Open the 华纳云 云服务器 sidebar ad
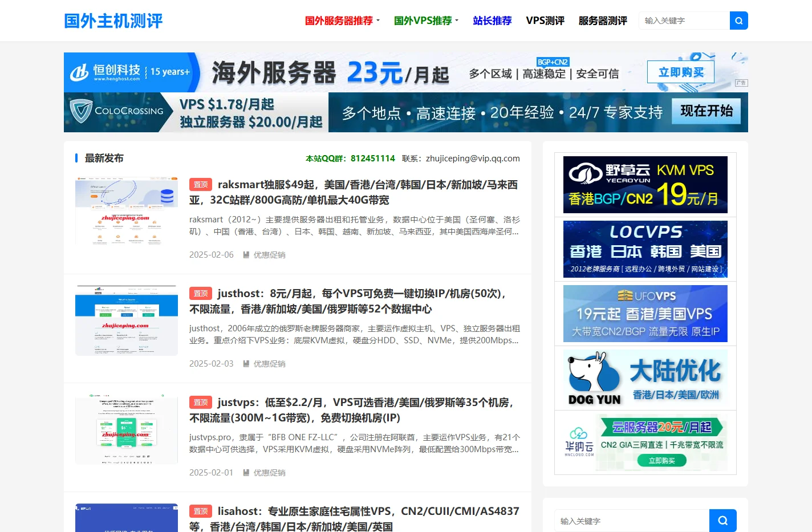 645,442
